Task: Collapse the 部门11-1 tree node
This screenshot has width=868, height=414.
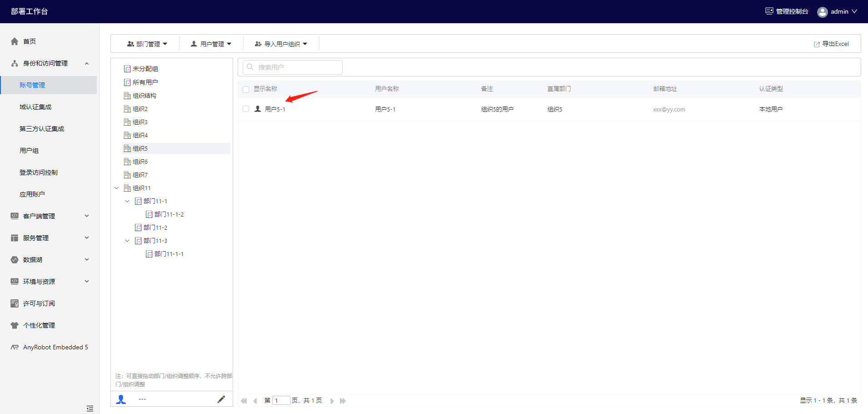Action: point(127,201)
